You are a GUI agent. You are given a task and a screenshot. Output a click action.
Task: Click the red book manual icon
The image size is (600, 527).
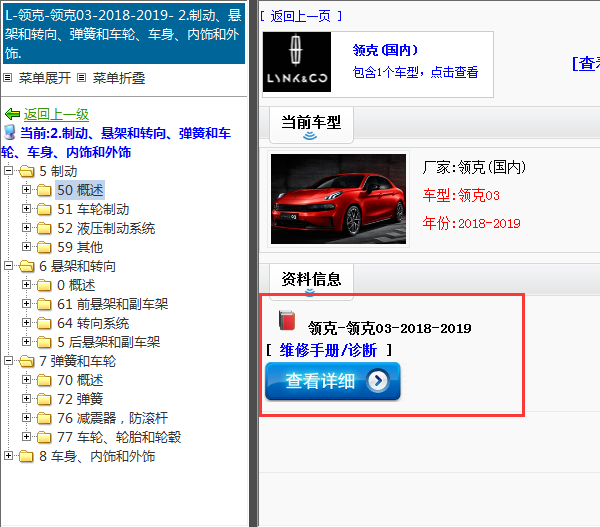pyautogui.click(x=287, y=320)
